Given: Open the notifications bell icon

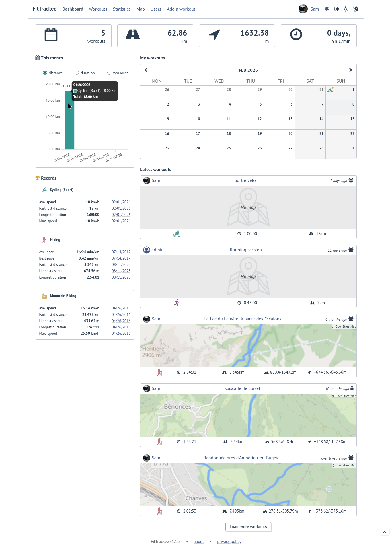Looking at the screenshot, I should coord(327,9).
